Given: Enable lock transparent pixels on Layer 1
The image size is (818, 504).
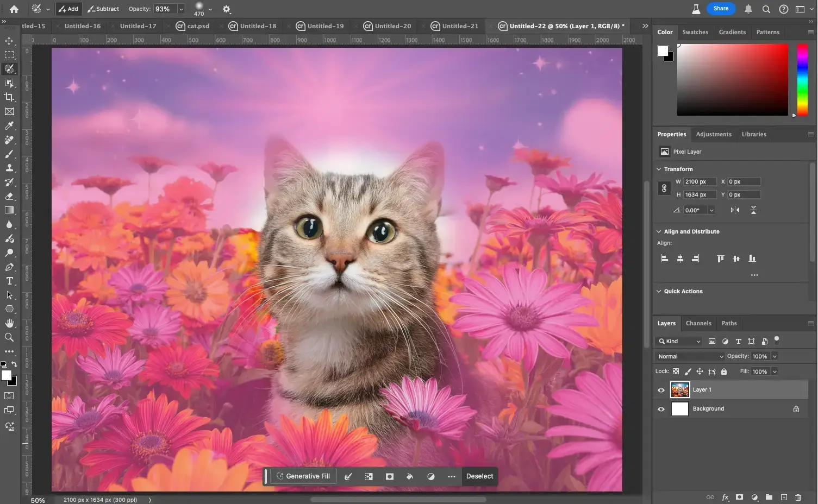Looking at the screenshot, I should (x=676, y=371).
